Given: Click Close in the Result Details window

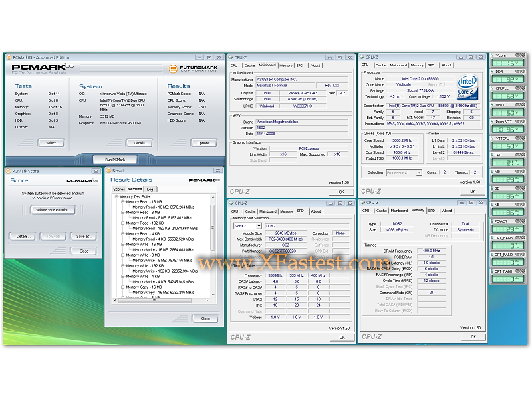Looking at the screenshot, I should click(205, 319).
